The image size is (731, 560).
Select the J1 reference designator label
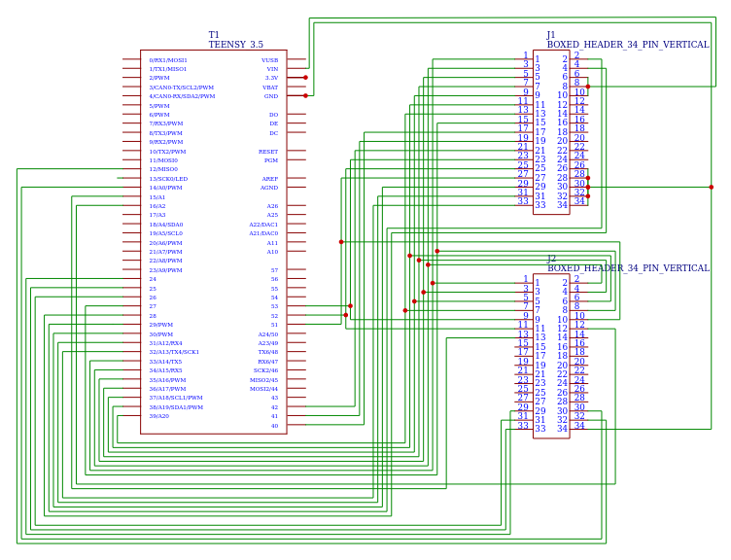(x=551, y=34)
